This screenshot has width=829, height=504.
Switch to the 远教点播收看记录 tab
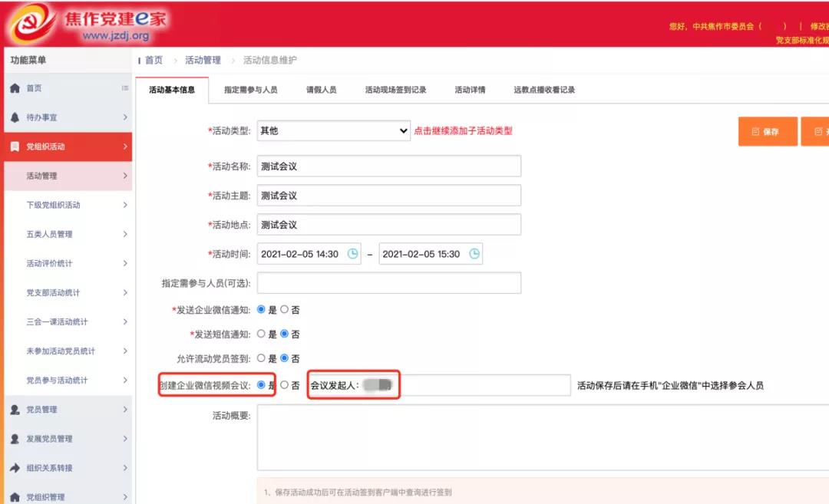pyautogui.click(x=544, y=90)
